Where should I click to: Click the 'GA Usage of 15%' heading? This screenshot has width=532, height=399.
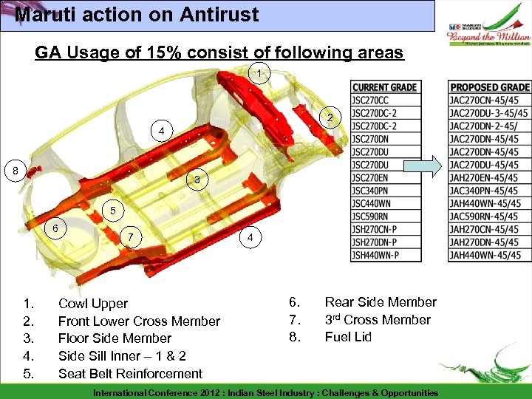click(219, 52)
